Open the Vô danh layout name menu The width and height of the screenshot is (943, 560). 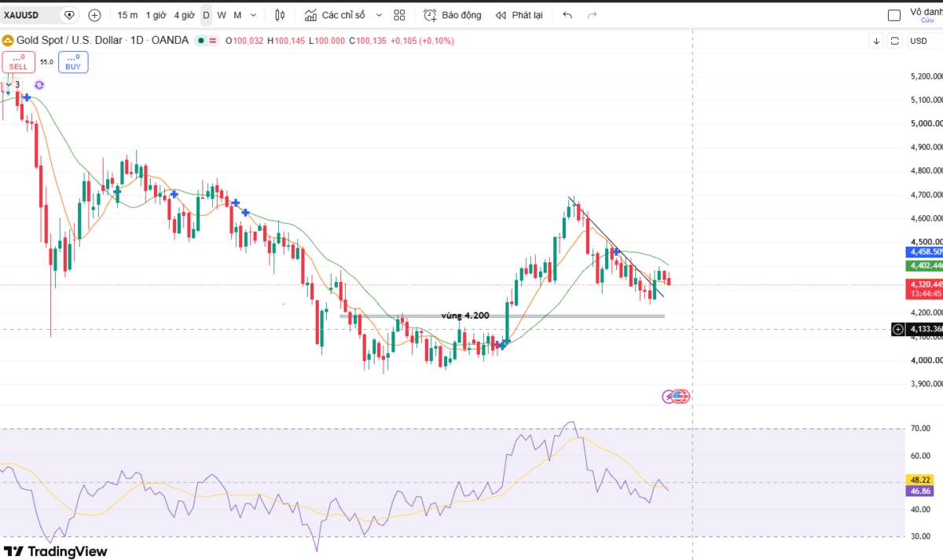pos(926,11)
